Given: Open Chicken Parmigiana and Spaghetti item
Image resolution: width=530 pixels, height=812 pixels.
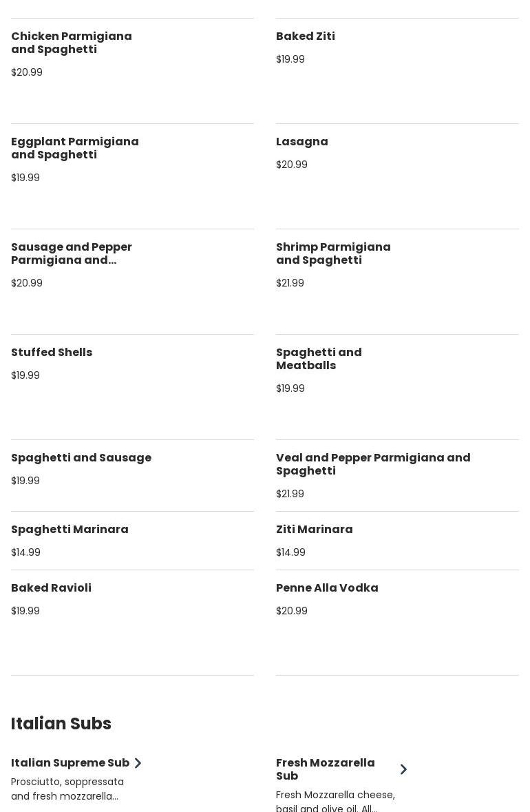Looking at the screenshot, I should (72, 43).
